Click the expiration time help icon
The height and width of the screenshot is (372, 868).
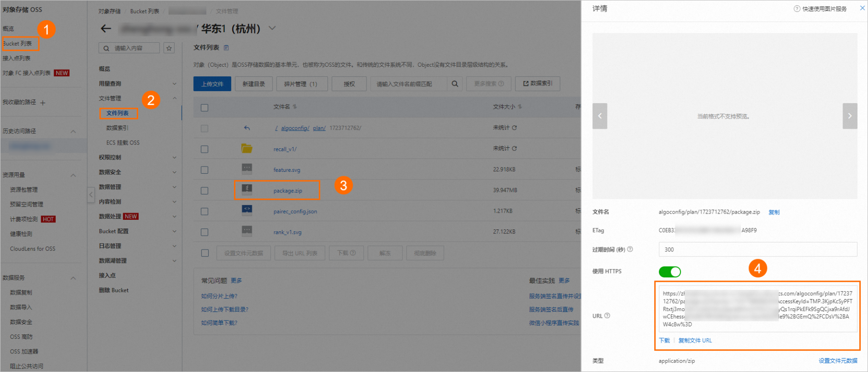pos(630,249)
